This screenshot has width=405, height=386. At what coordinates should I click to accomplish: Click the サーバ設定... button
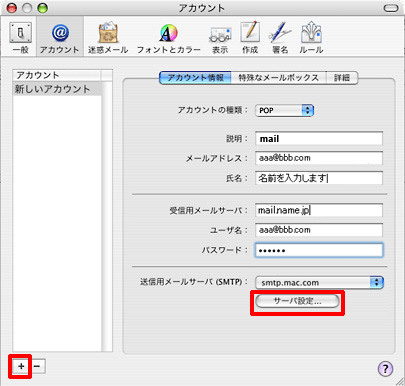tap(297, 301)
